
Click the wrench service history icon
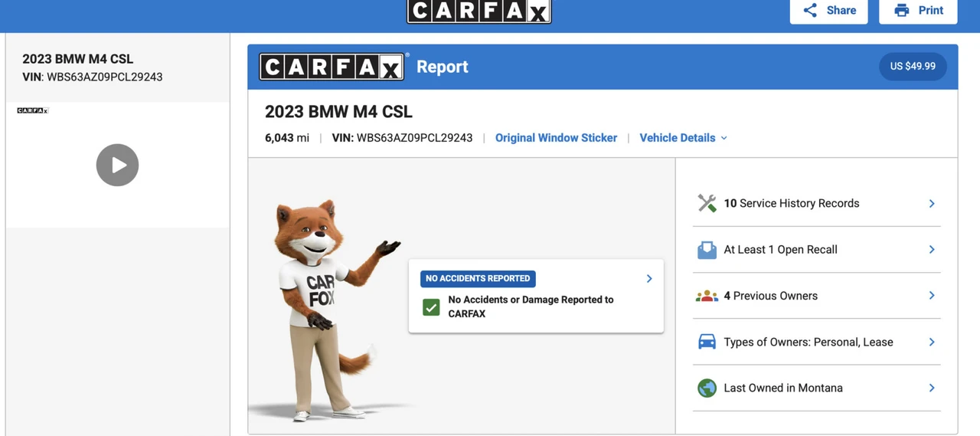[707, 203]
